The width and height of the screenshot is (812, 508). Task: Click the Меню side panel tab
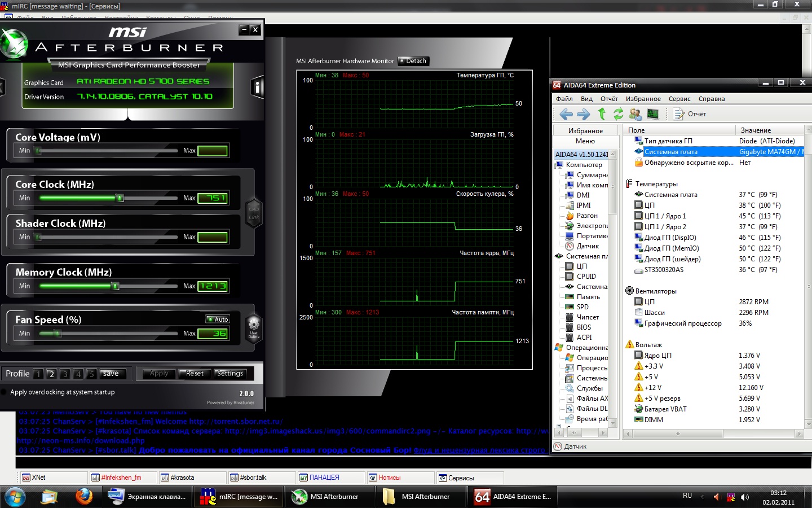[x=585, y=141]
